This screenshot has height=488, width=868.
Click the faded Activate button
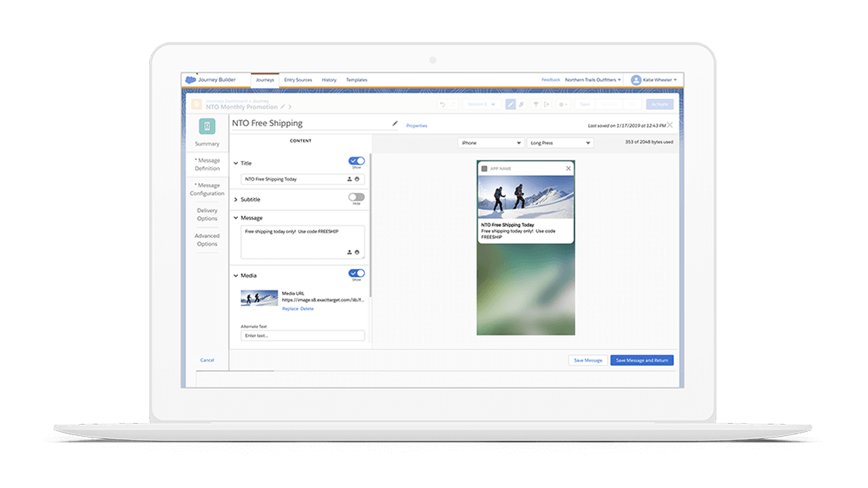[x=660, y=105]
